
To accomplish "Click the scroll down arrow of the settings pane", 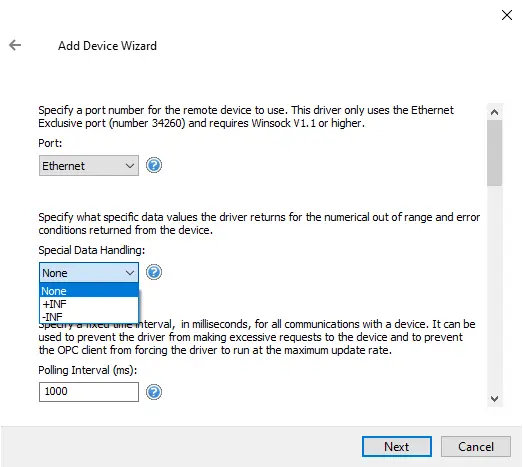I will [x=494, y=399].
